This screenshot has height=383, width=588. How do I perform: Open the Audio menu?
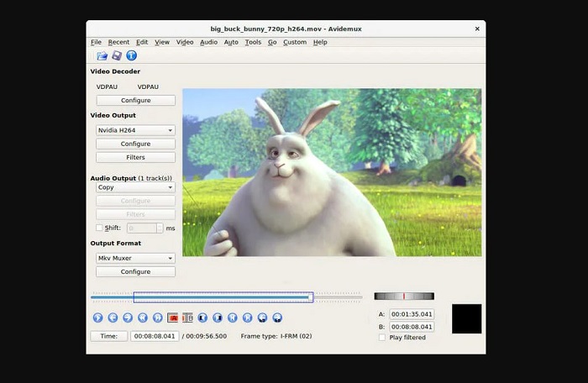tap(208, 42)
